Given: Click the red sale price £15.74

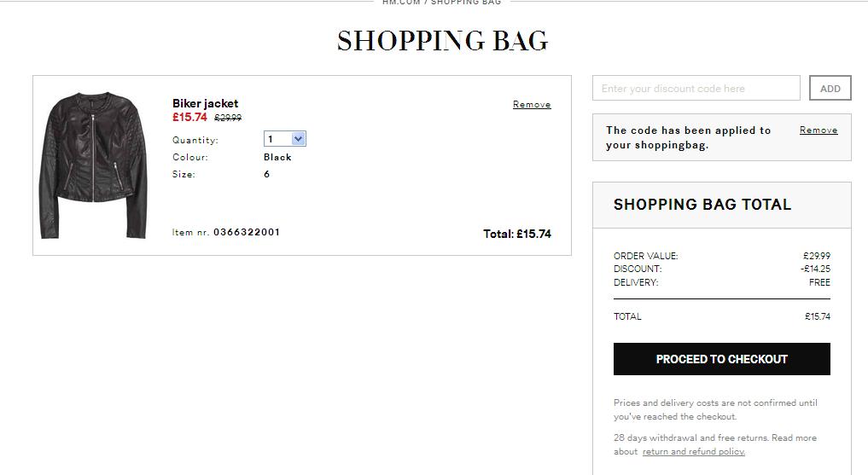Looking at the screenshot, I should point(189,118).
